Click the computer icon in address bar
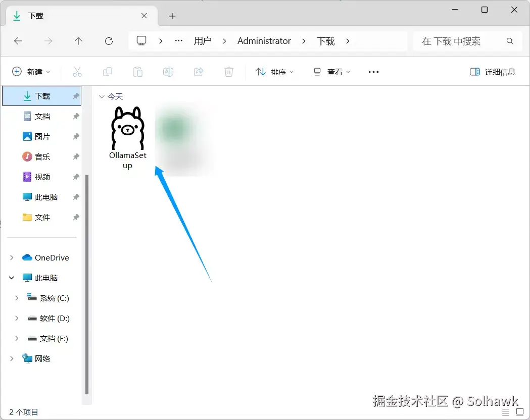530x420 pixels. coord(141,41)
